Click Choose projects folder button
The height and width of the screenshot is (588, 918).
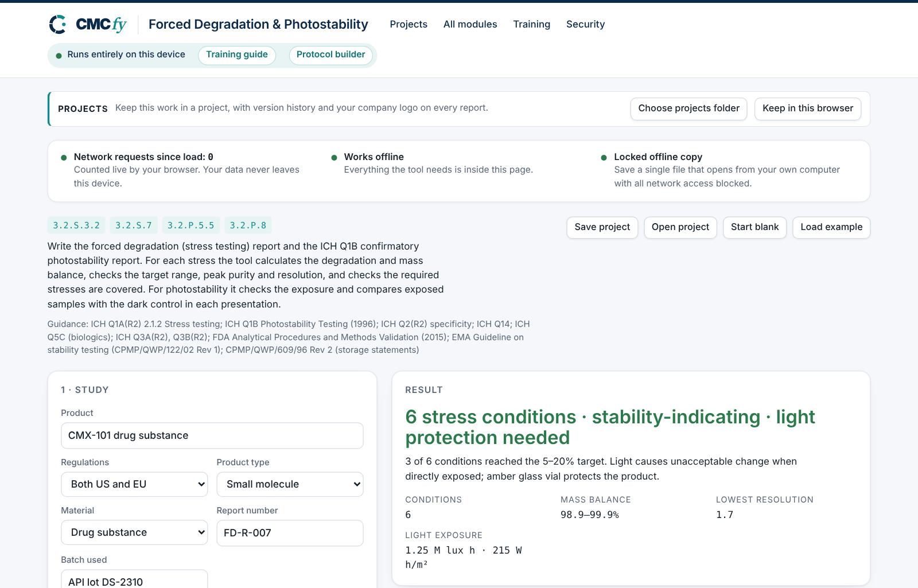(x=688, y=108)
